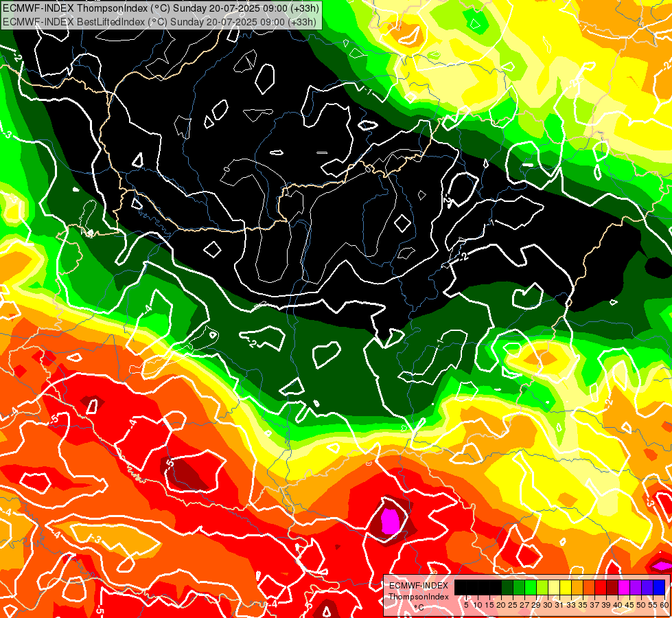Select the dark red 39–40 legend swatch
The width and height of the screenshot is (672, 618).
click(x=612, y=587)
